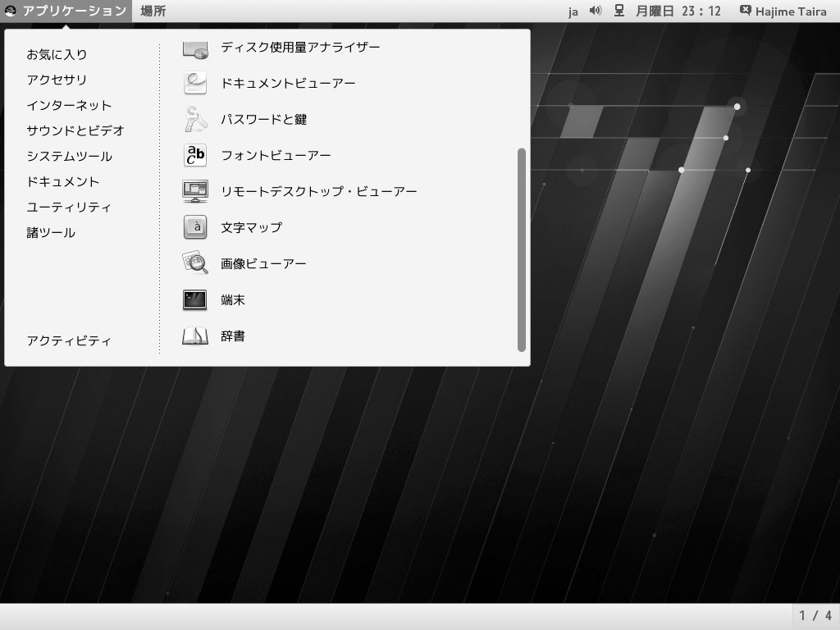
Task: Choose the システムツール category
Action: point(70,156)
